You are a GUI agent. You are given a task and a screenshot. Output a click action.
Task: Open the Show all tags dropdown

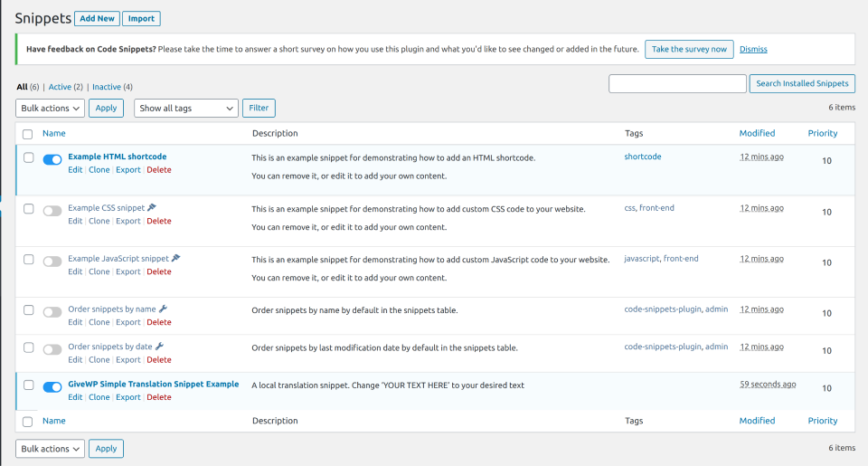(x=186, y=108)
